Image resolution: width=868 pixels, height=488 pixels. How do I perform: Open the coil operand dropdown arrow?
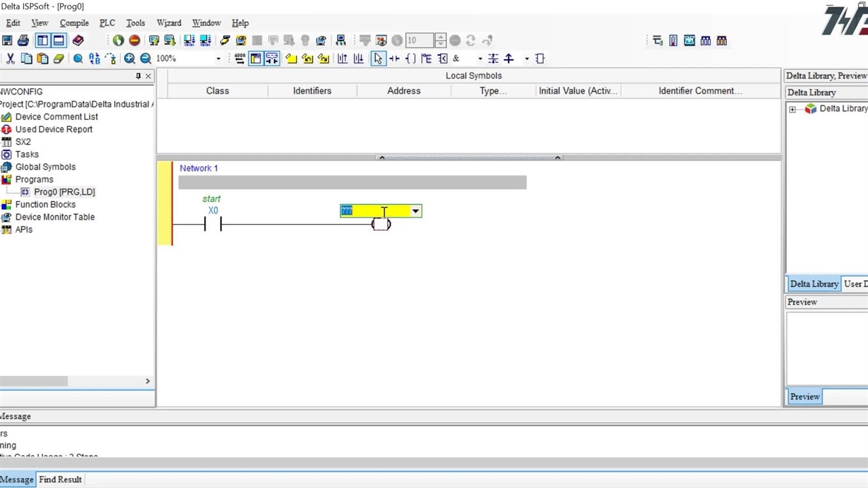point(415,211)
